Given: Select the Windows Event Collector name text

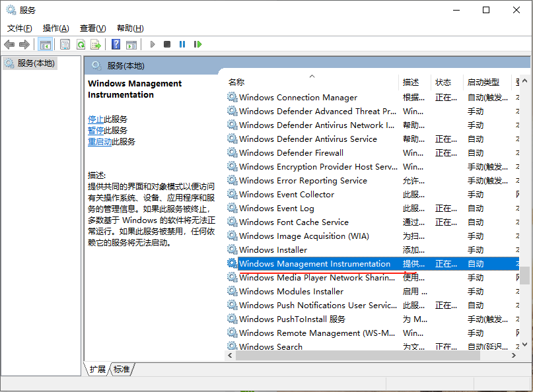Looking at the screenshot, I should click(x=287, y=194).
